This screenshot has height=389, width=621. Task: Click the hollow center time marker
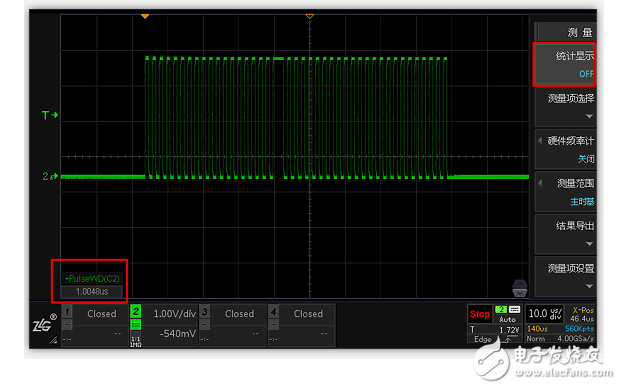310,16
